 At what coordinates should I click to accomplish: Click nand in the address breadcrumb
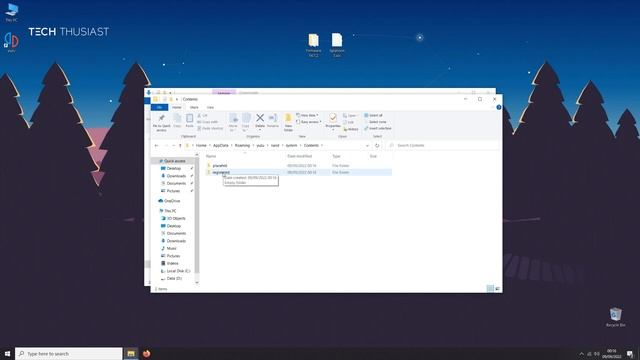coord(275,146)
